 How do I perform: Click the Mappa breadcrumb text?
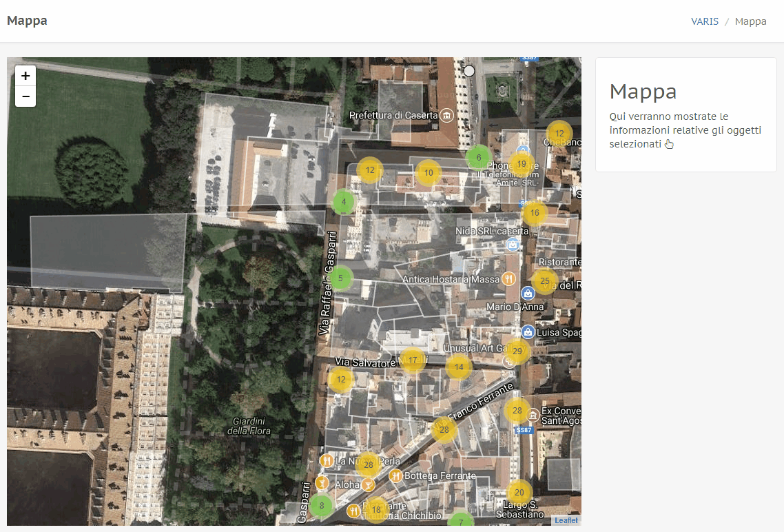[x=750, y=21]
